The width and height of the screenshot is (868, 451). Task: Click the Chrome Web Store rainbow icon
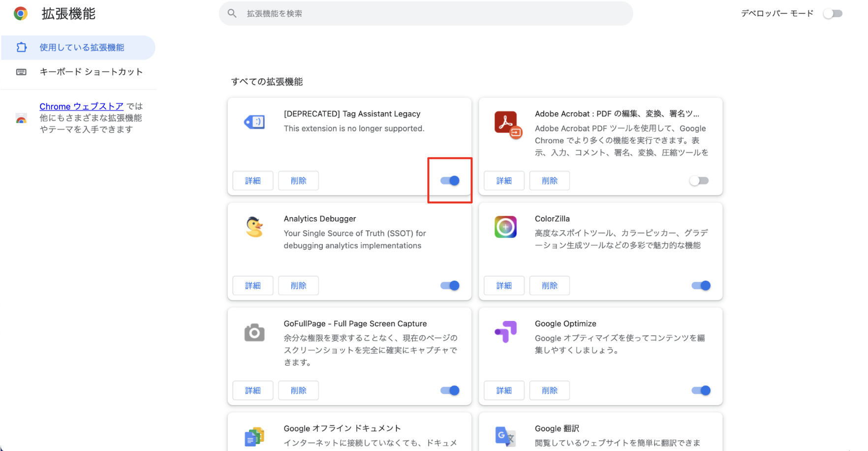click(x=21, y=118)
